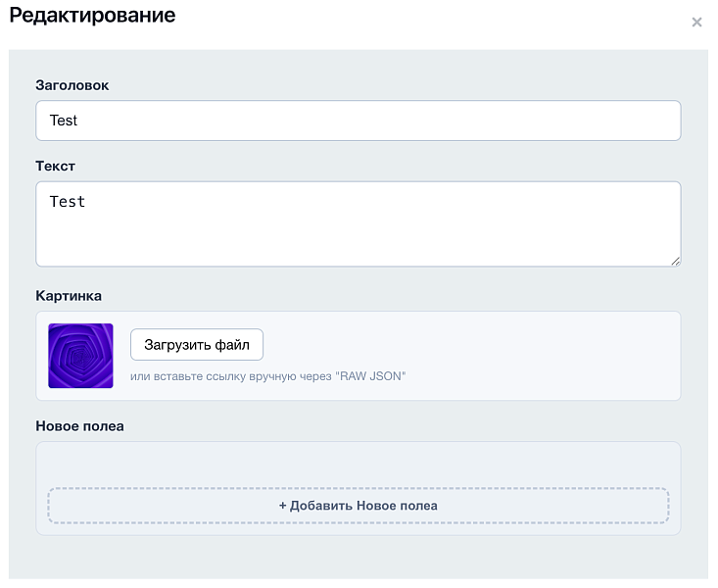Click the "RAW JSON" text in the hint

pos(372,375)
